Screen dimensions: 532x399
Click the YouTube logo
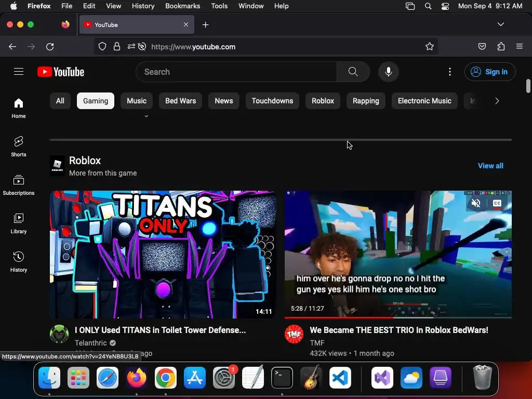pyautogui.click(x=61, y=72)
